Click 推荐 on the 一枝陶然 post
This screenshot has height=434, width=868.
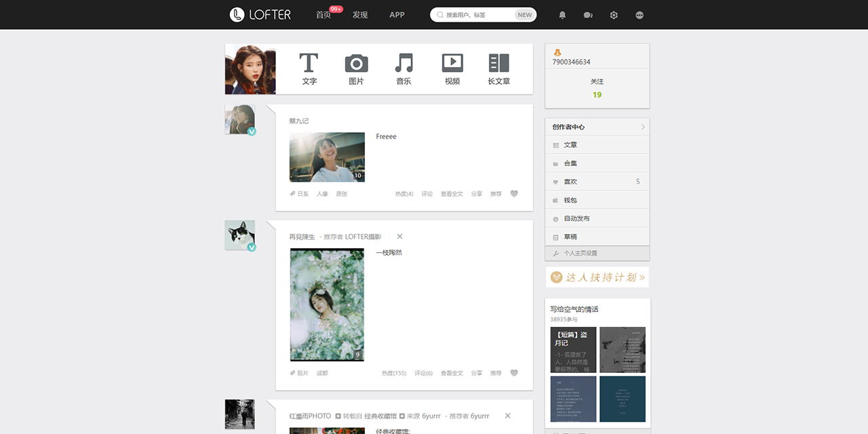coord(496,374)
